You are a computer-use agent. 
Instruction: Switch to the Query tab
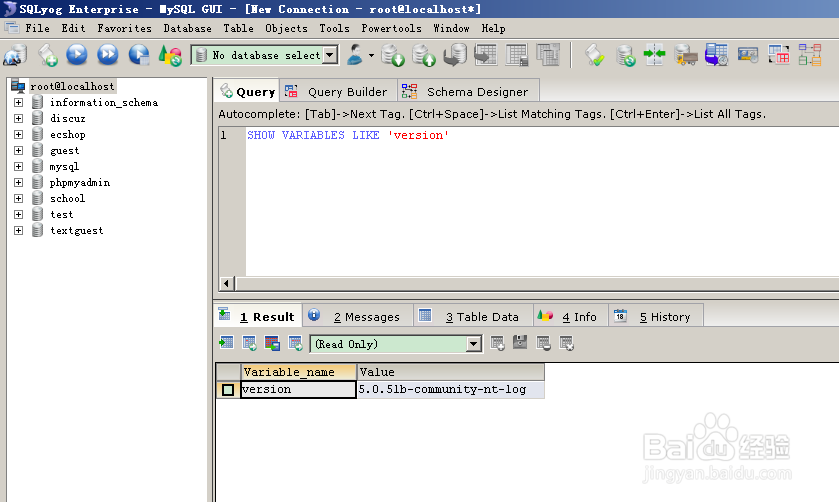(247, 92)
